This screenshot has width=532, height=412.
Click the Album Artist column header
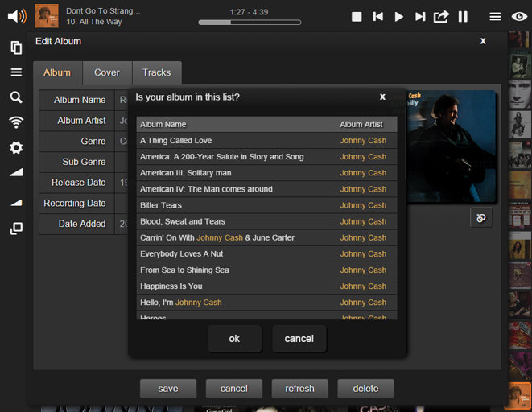click(361, 125)
